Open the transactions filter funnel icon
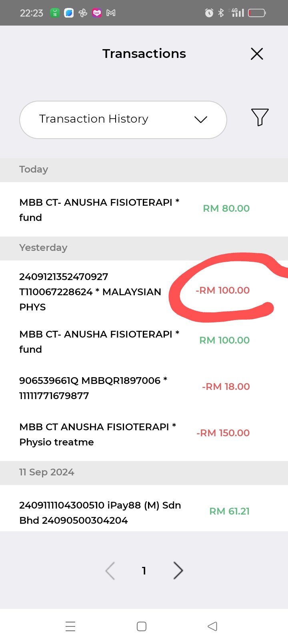Screen dimensions: 288x644 (260, 117)
